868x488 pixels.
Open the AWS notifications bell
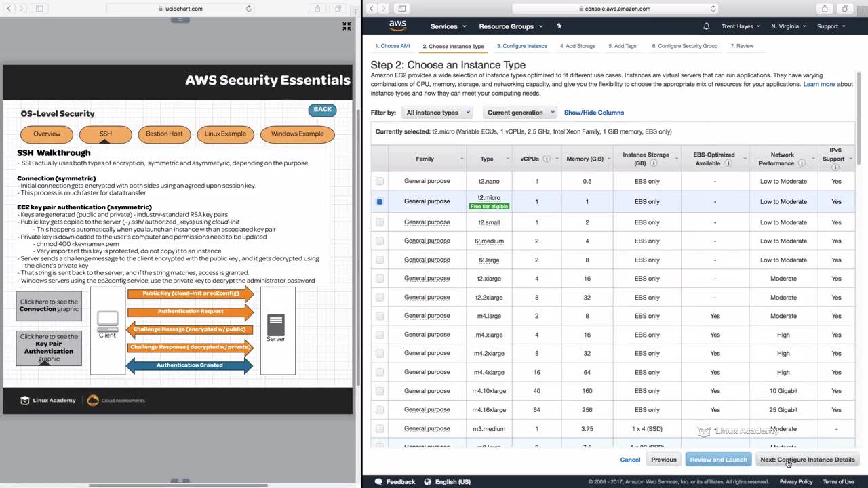pos(706,26)
